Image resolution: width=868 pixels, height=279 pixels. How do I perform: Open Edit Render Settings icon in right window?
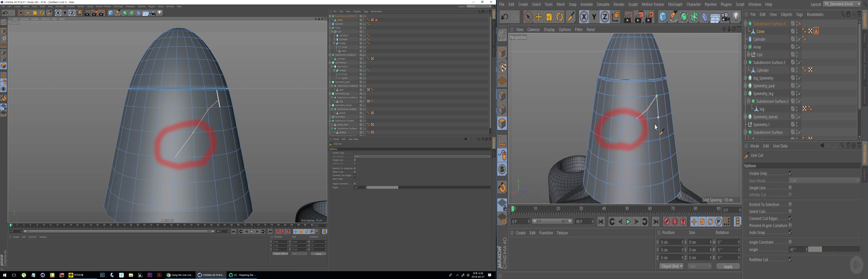tap(650, 17)
